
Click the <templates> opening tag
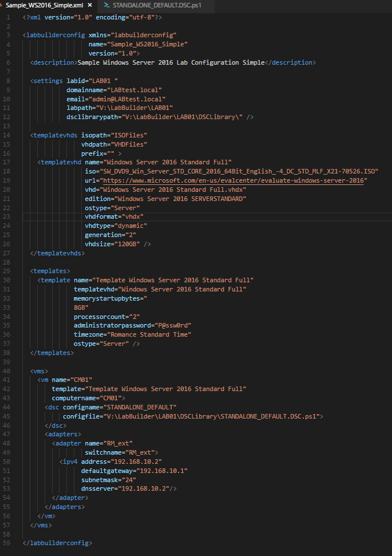click(x=50, y=271)
